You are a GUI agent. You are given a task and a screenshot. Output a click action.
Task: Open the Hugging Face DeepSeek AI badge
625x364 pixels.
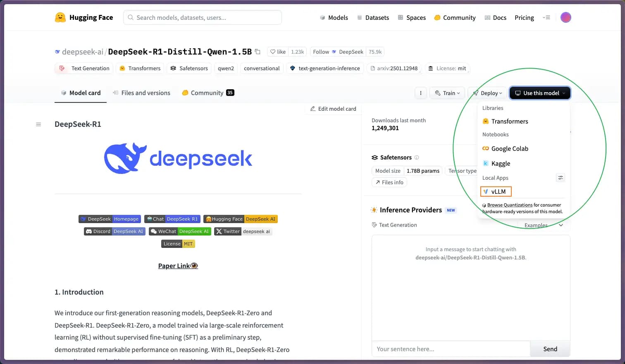pyautogui.click(x=241, y=219)
